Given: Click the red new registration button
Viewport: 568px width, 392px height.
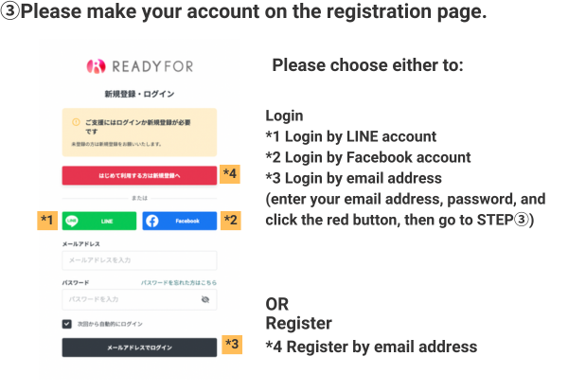Looking at the screenshot, I should [139, 175].
